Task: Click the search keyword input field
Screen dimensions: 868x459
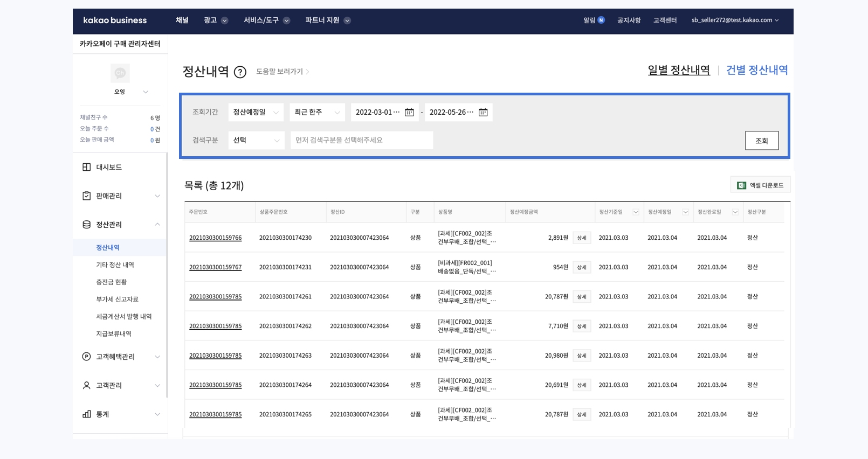Action: tap(362, 140)
